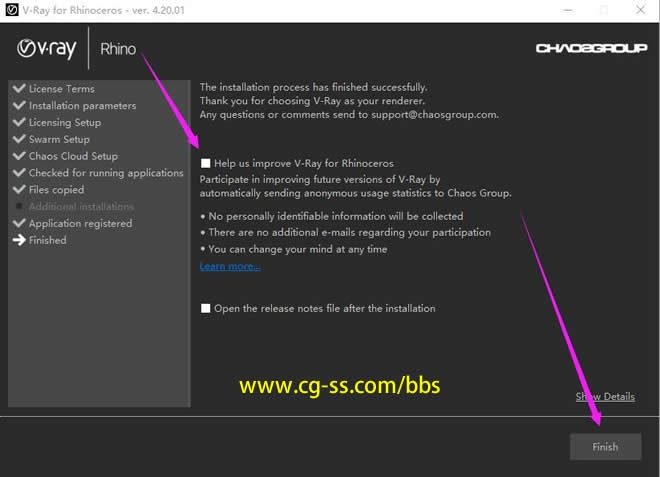This screenshot has height=477, width=660.
Task: Click the License Terms checkmark icon
Action: [x=19, y=89]
